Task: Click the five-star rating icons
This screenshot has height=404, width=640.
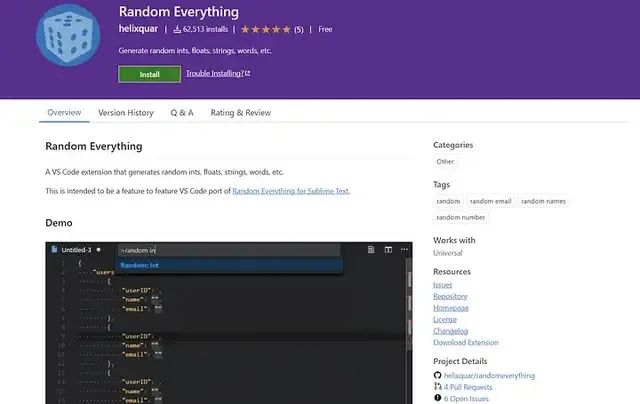Action: tap(266, 29)
